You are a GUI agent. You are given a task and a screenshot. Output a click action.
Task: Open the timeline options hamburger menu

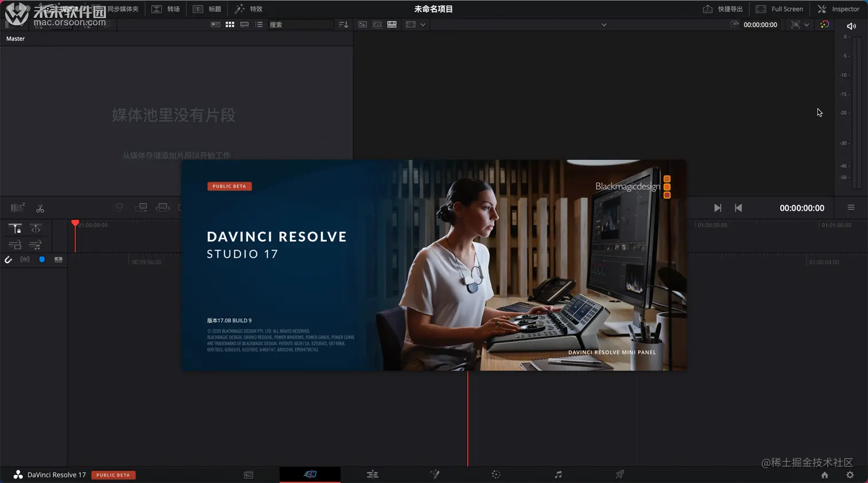click(x=851, y=207)
